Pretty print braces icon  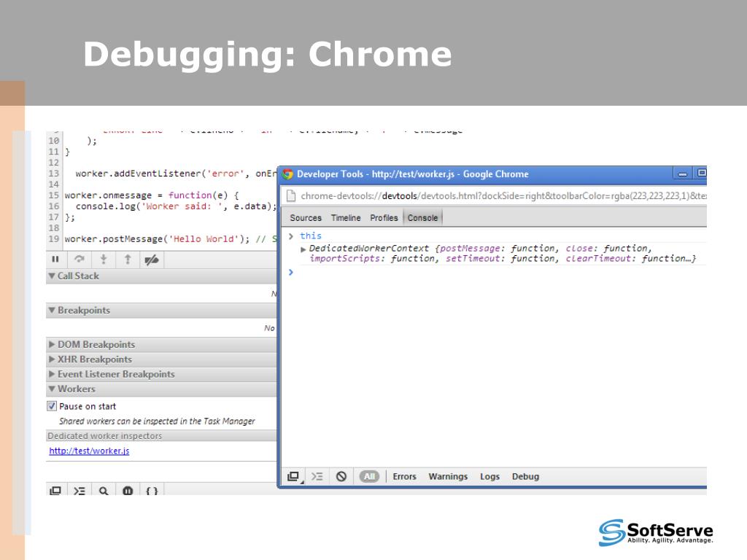point(152,490)
